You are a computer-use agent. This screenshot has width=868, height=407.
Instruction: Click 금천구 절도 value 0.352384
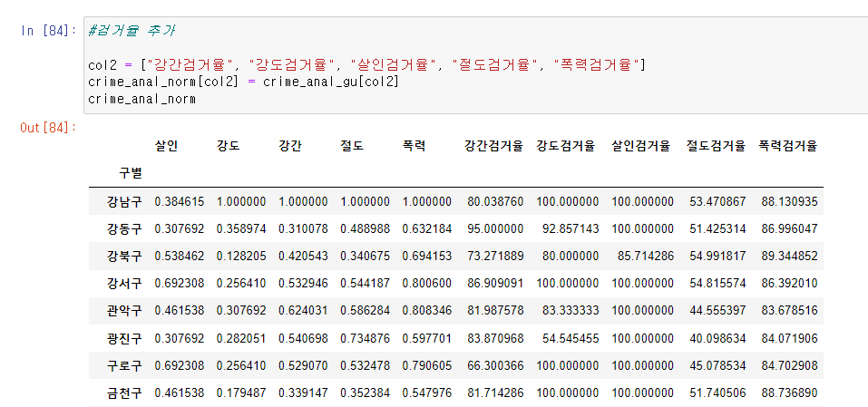366,393
